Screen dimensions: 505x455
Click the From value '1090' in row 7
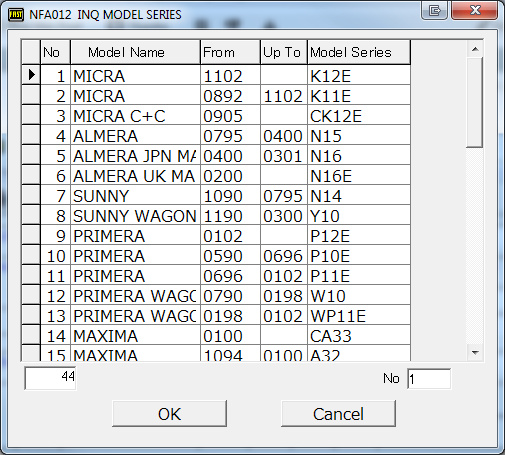(230, 195)
